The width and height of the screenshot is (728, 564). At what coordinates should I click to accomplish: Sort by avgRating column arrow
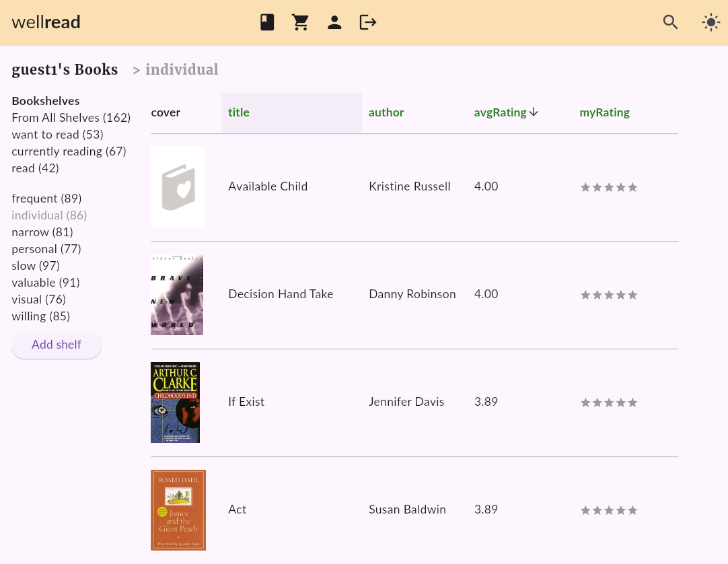click(x=534, y=112)
